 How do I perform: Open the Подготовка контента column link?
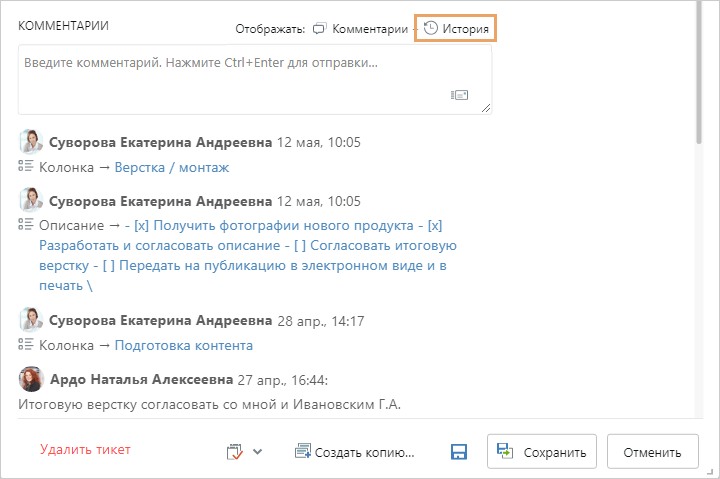(x=183, y=345)
